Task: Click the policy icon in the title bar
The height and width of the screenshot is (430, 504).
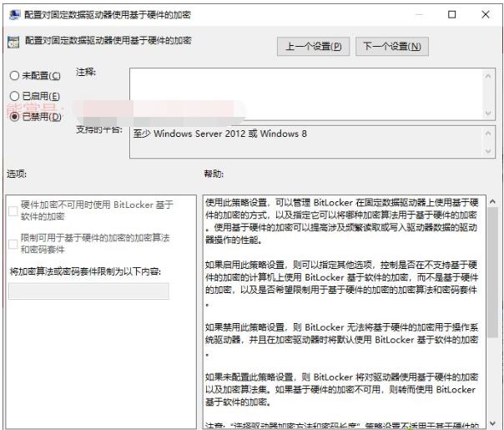Action: pos(14,15)
